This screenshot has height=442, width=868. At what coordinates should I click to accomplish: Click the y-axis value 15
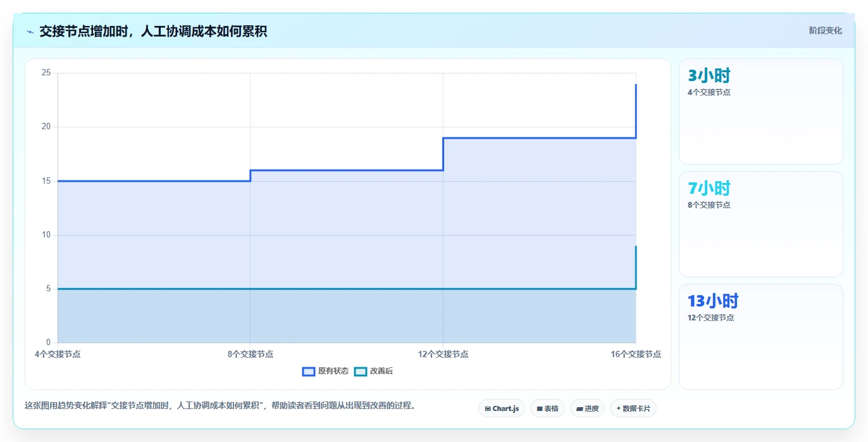pyautogui.click(x=46, y=181)
